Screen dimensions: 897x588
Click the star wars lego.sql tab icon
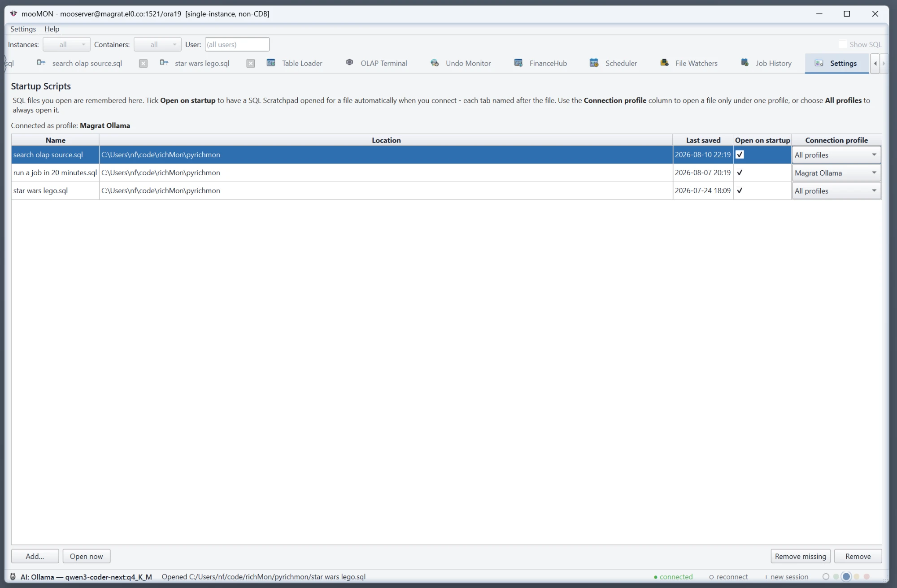pyautogui.click(x=164, y=62)
